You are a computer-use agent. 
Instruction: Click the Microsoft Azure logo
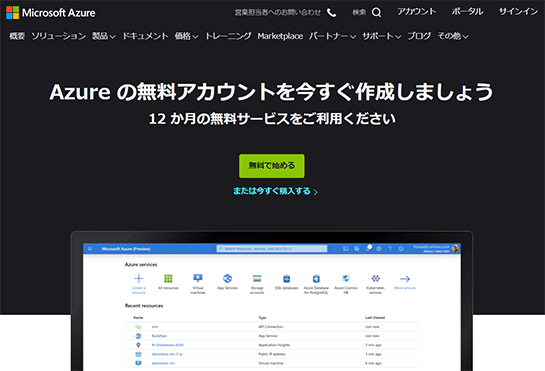(51, 13)
